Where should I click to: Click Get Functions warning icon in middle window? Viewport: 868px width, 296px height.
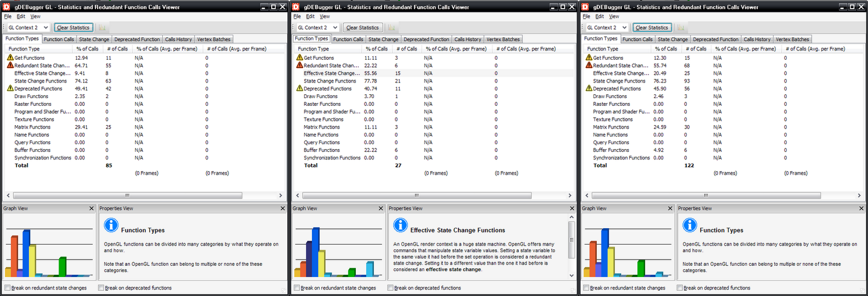[299, 57]
